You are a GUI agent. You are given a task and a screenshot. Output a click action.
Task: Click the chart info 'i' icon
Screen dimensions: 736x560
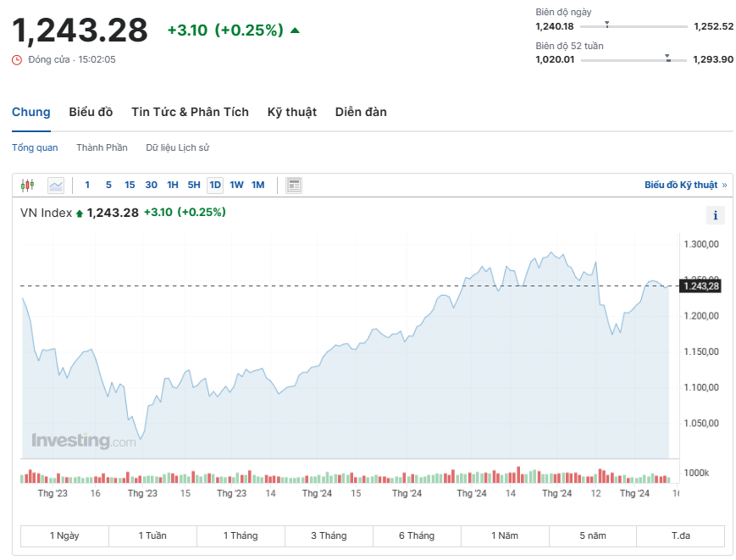[x=716, y=215]
